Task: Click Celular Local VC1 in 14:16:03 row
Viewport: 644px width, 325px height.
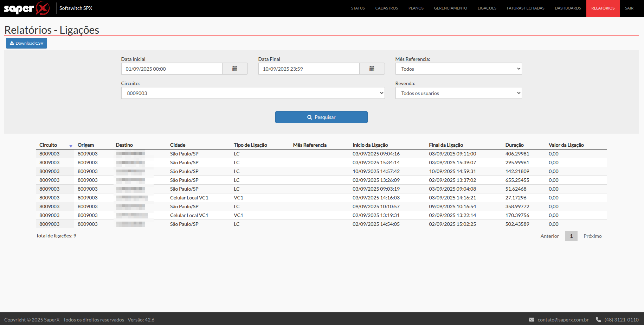Action: (x=189, y=198)
